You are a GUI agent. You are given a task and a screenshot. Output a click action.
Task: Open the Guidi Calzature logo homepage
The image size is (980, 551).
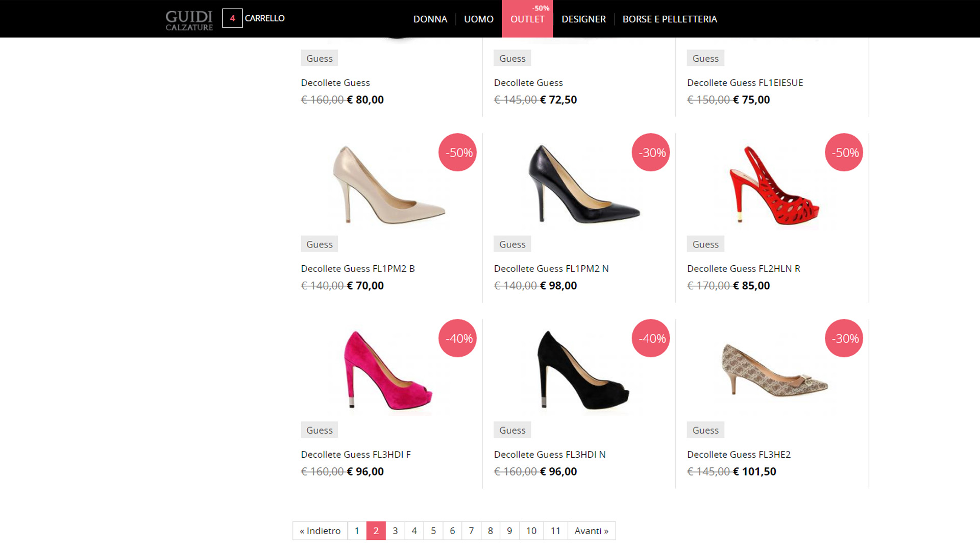[189, 19]
